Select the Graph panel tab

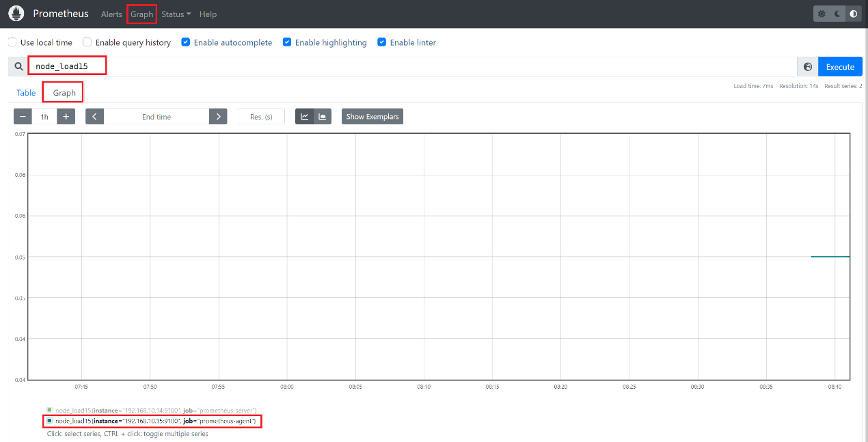64,93
